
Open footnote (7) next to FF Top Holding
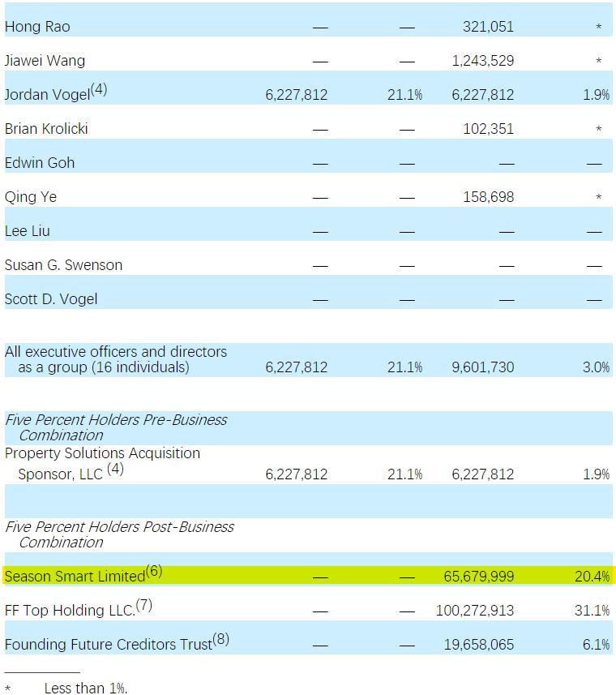coord(143,606)
